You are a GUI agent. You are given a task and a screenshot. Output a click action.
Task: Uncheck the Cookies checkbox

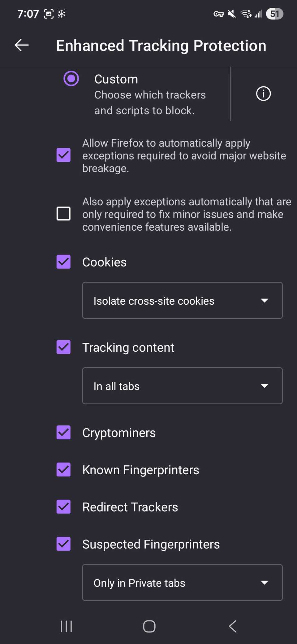[x=63, y=262]
